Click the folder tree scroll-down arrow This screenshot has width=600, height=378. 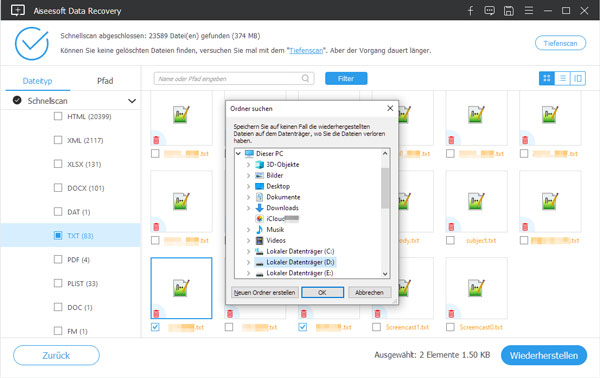385,274
